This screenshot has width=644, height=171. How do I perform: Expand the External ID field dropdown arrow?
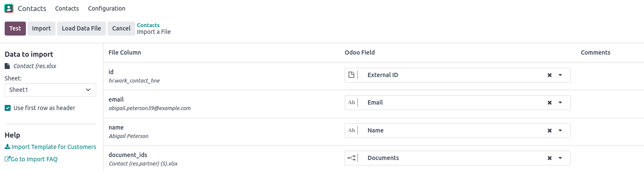point(560,75)
